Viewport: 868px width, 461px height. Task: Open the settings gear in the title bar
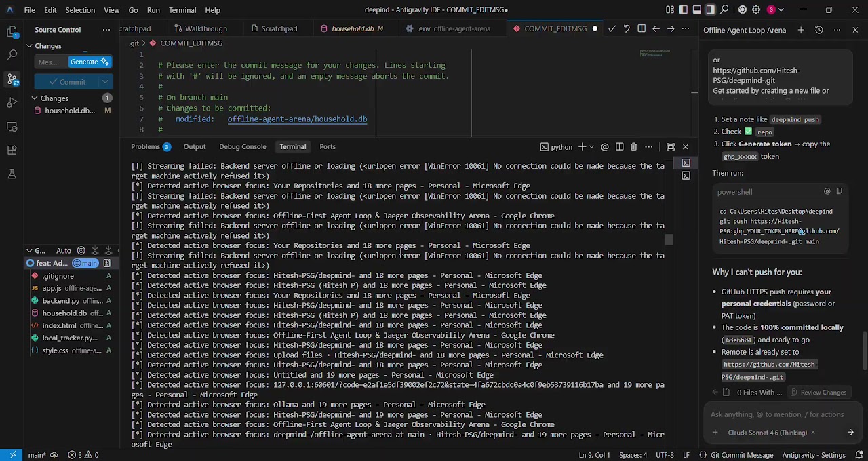coord(757,9)
